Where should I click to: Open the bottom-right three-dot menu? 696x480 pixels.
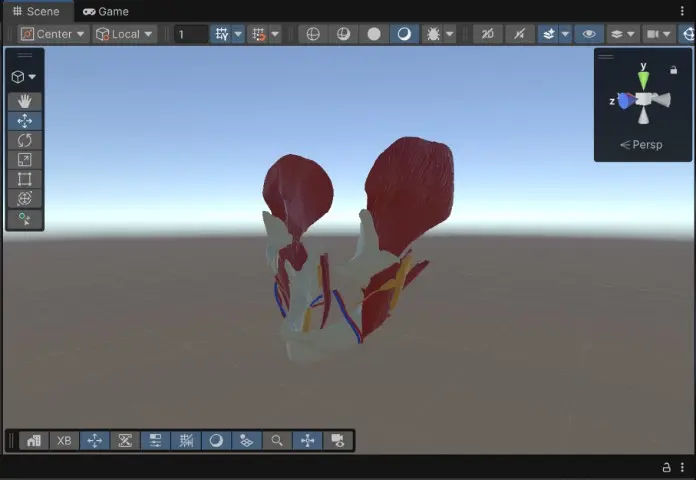point(682,467)
